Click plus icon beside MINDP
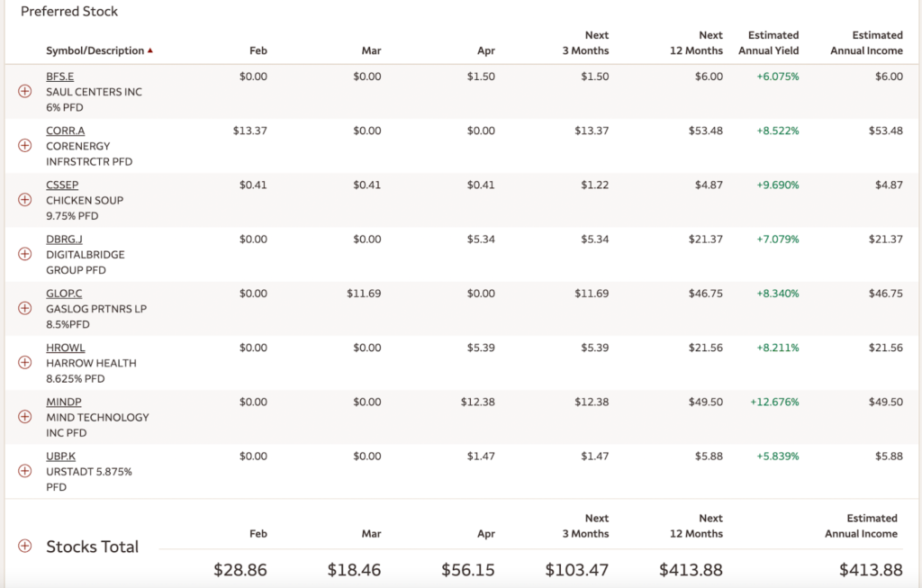 [x=25, y=417]
